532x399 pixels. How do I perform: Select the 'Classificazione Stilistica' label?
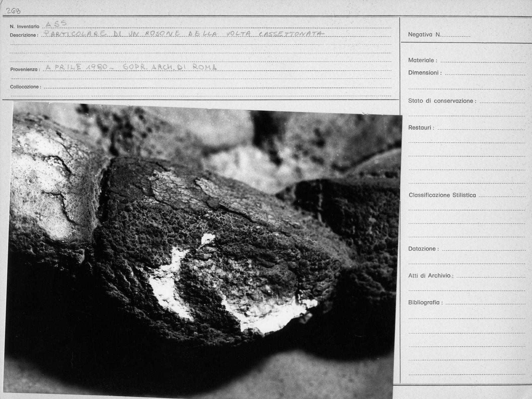point(442,195)
